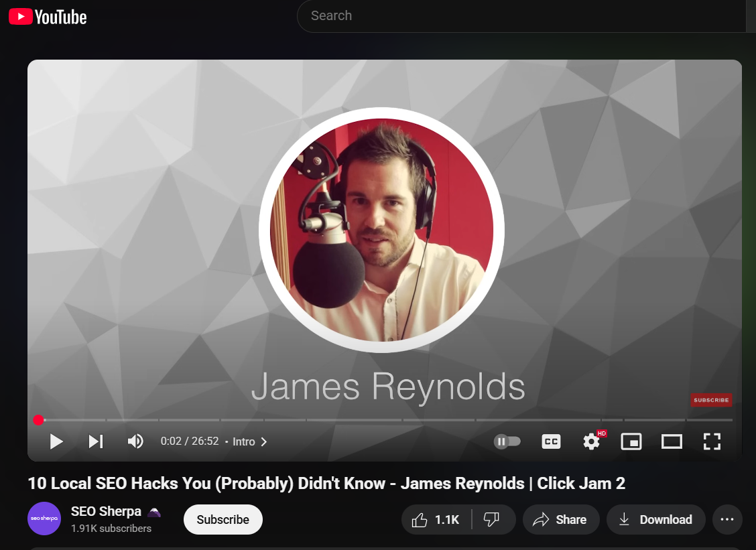Enter fullscreen mode
Viewport: 756px width, 550px height.
click(x=712, y=441)
